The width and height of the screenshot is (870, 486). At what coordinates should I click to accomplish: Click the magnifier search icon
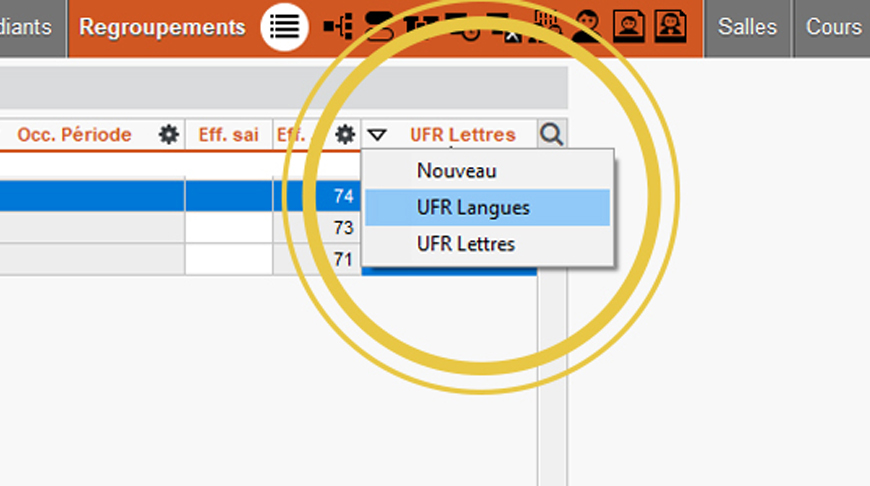click(x=552, y=134)
